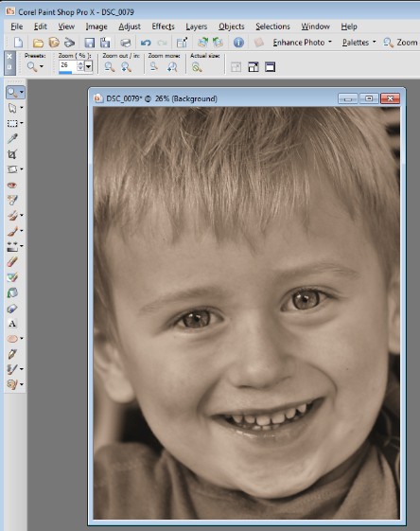Select the Text tool
The height and width of the screenshot is (531, 420).
tap(12, 324)
